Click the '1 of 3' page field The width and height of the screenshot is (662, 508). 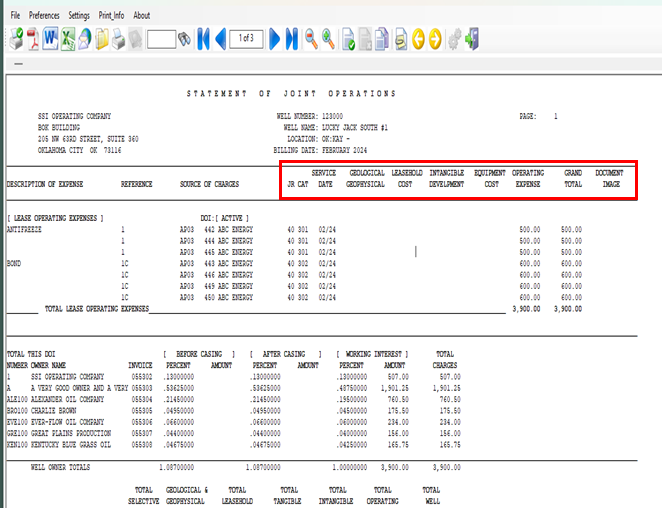pyautogui.click(x=247, y=39)
